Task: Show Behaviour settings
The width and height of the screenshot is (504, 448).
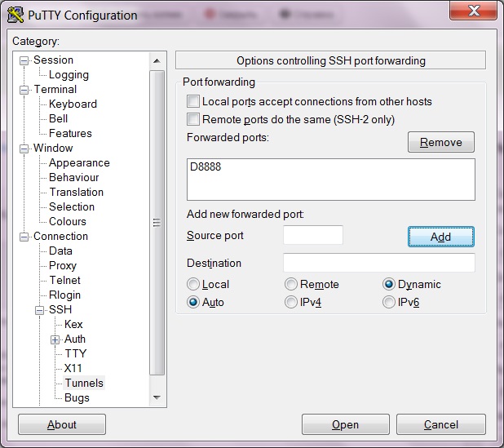Action: point(74,177)
